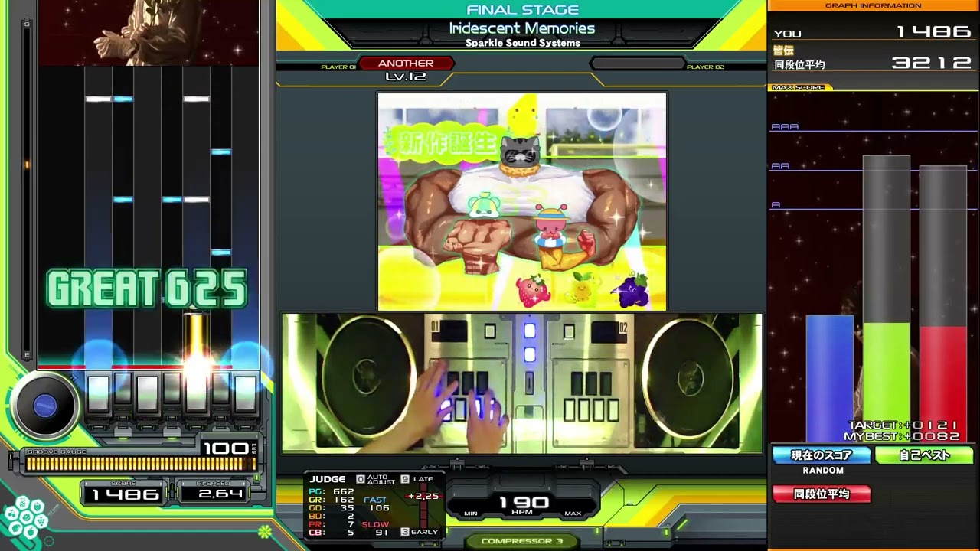This screenshot has height=551, width=980.
Task: Click the yellow lemon character beside the strawberry
Action: coord(582,286)
